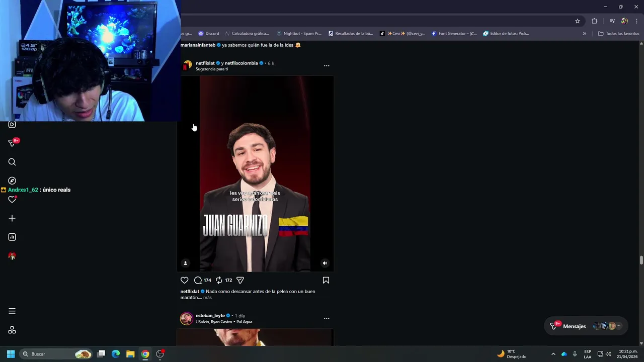Switch the ESP LAA input language

(588, 354)
